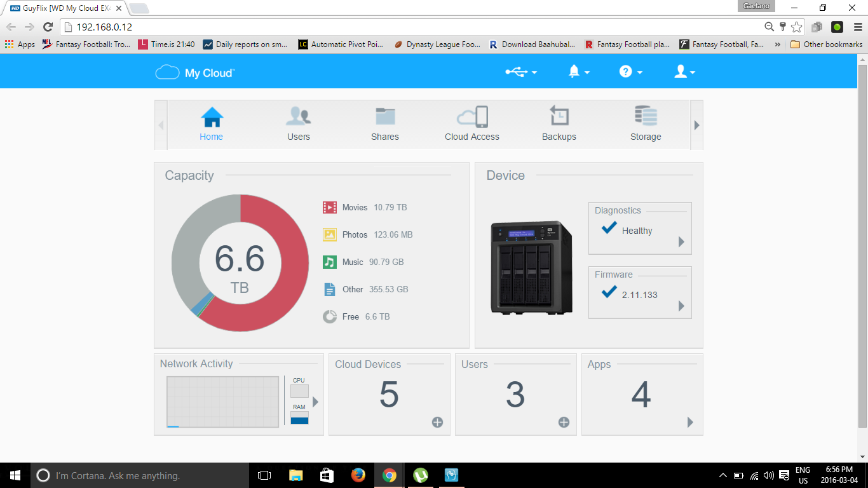Viewport: 868px width, 488px height.
Task: Click the Movies category icon
Action: point(329,207)
